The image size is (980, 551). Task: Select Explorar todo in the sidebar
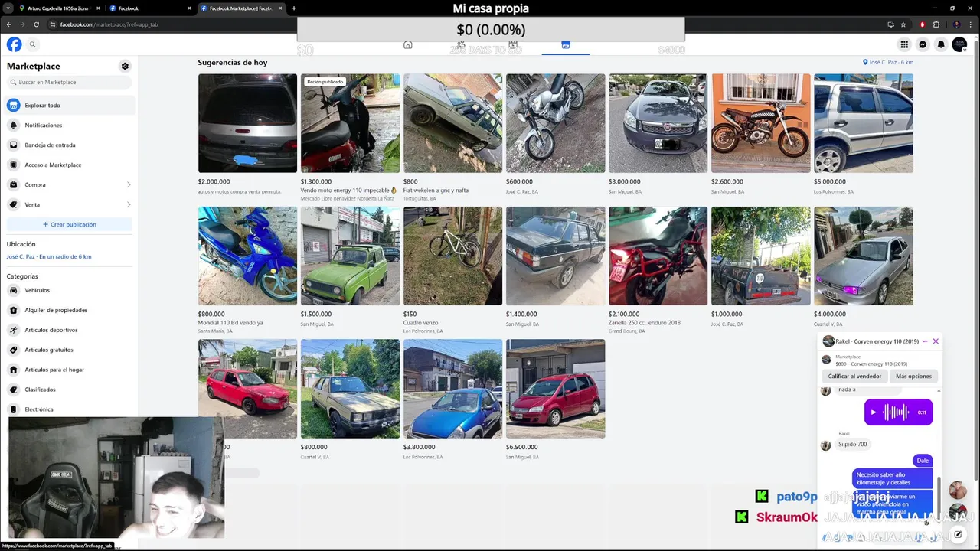69,105
